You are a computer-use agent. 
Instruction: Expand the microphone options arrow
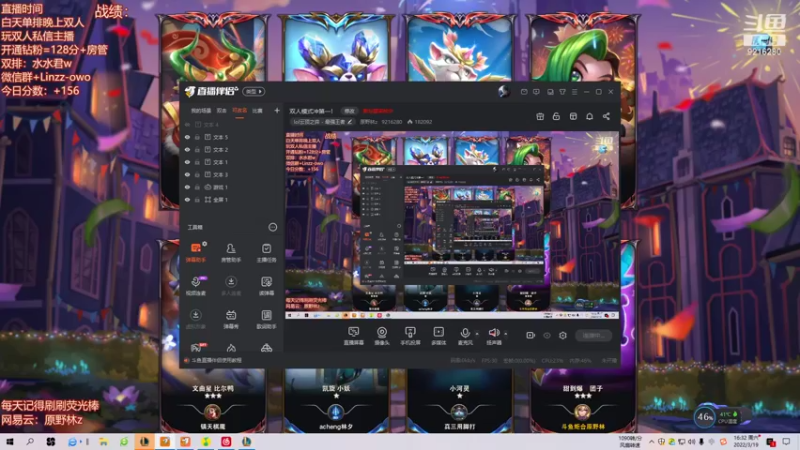[x=477, y=334]
